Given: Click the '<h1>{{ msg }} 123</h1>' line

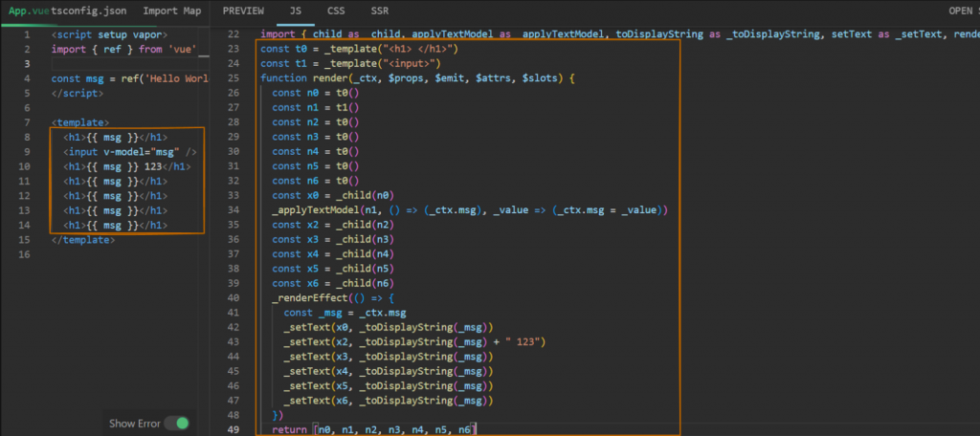Looking at the screenshot, I should pyautogui.click(x=127, y=166).
